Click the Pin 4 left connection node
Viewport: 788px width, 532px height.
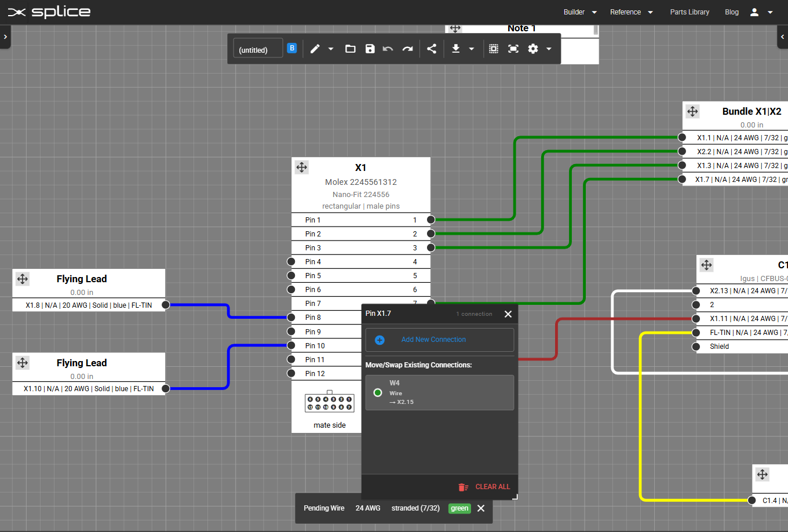pyautogui.click(x=291, y=262)
